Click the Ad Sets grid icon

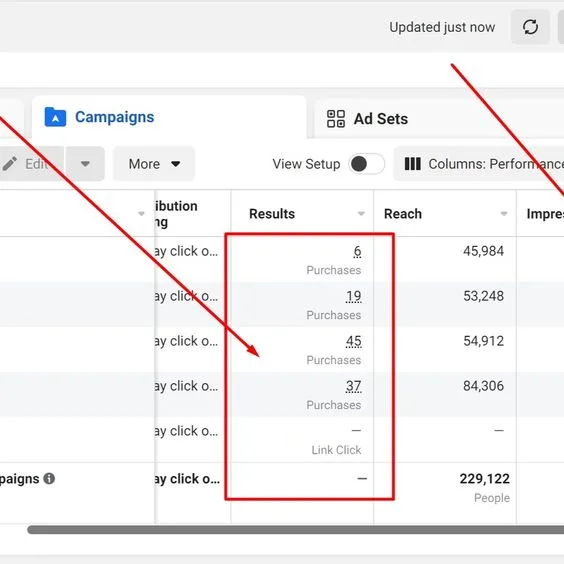coord(336,119)
